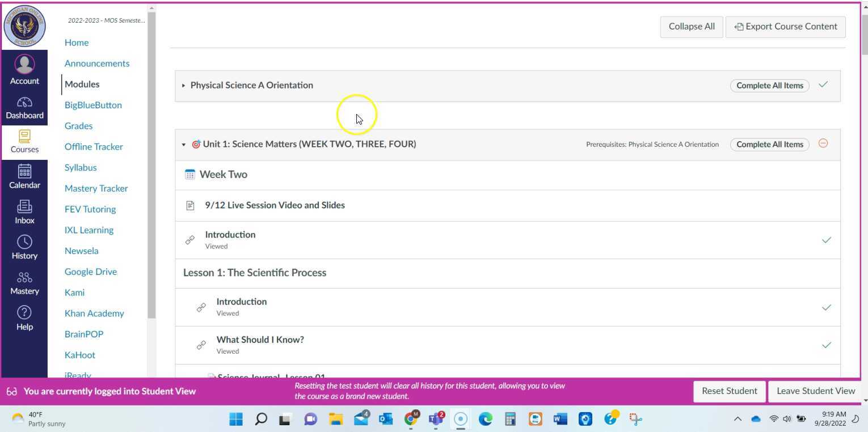Click the Collapse All button
The height and width of the screenshot is (432, 868).
tap(691, 27)
